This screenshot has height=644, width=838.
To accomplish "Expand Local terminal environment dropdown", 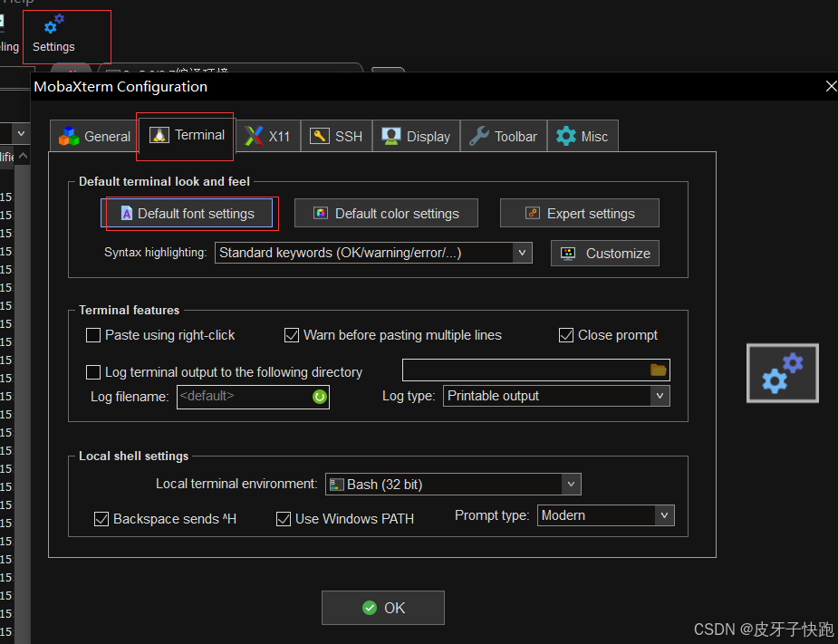I will [x=571, y=485].
